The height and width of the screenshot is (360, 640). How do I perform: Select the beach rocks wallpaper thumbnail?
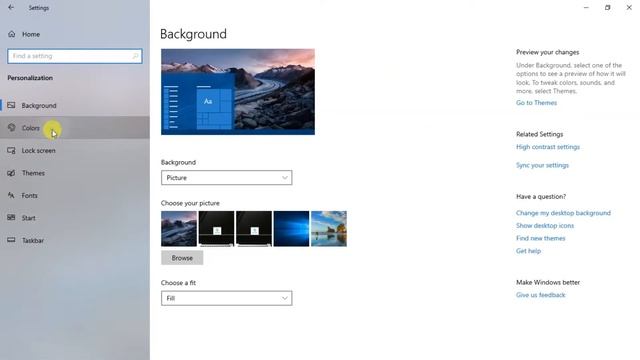click(x=329, y=229)
